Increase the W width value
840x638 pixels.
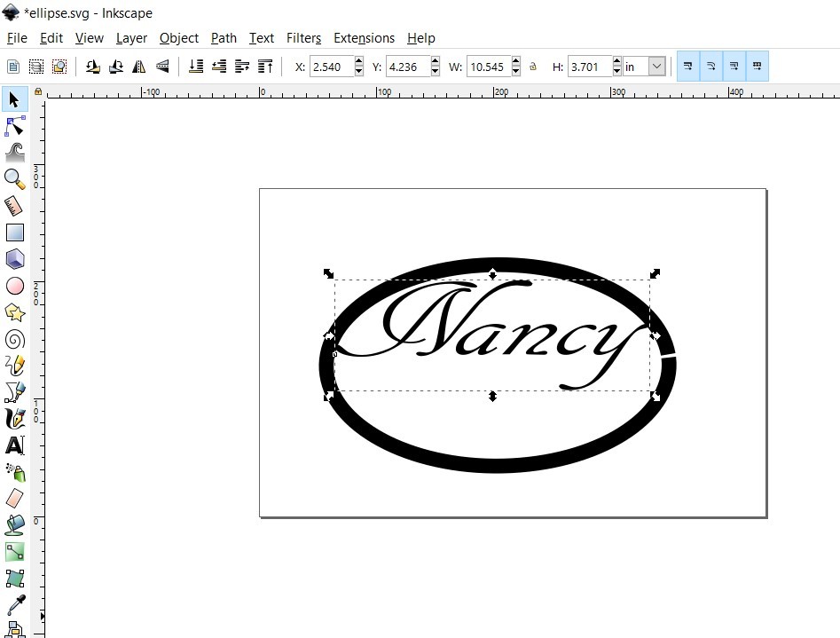click(516, 61)
